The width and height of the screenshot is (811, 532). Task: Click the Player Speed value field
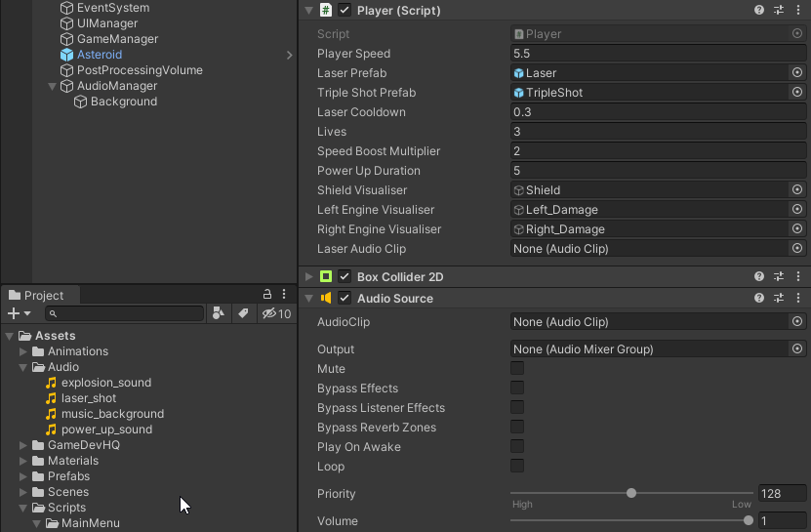coord(658,54)
